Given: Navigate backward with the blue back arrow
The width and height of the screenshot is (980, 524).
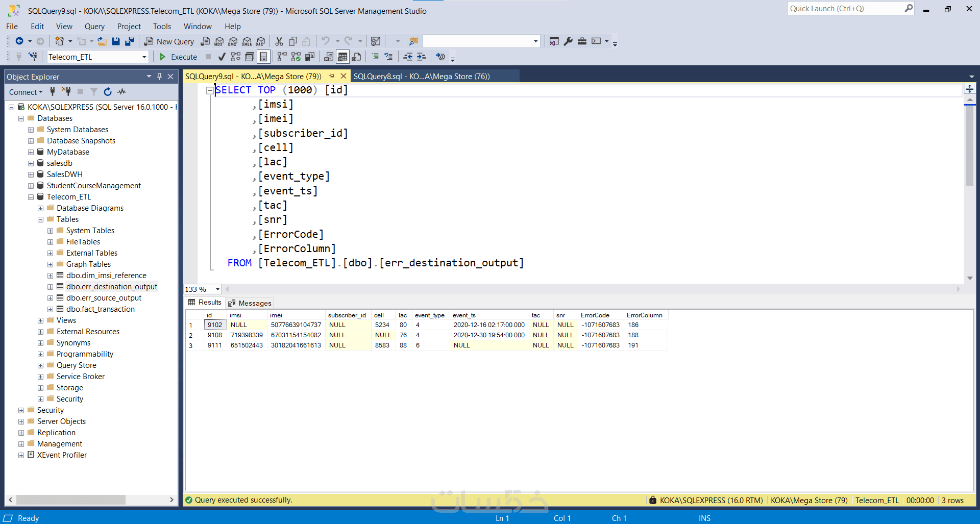Looking at the screenshot, I should coord(19,41).
